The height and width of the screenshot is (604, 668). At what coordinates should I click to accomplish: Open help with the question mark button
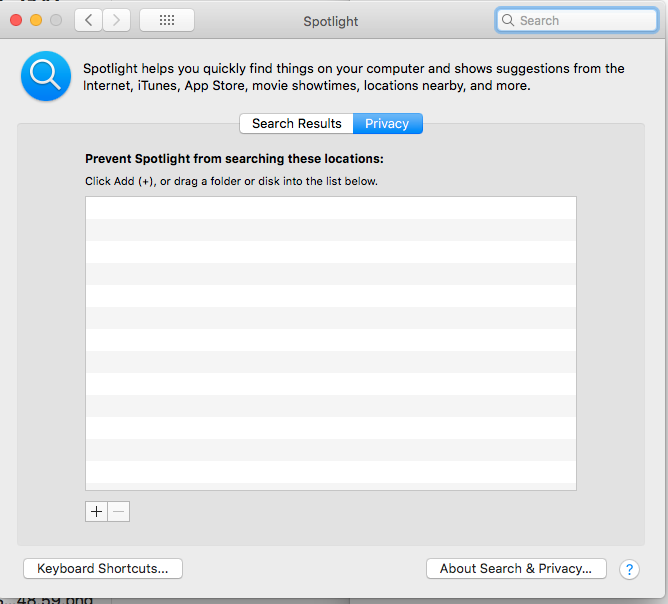[629, 569]
